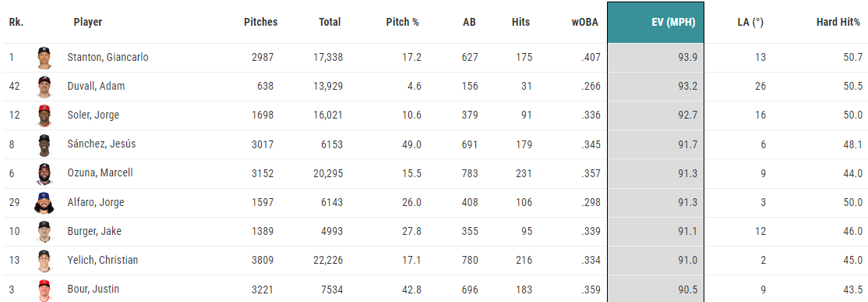Viewport: 868px width, 302px height.
Task: Click Jorge Soler's headshot thumbnail
Action: click(44, 115)
